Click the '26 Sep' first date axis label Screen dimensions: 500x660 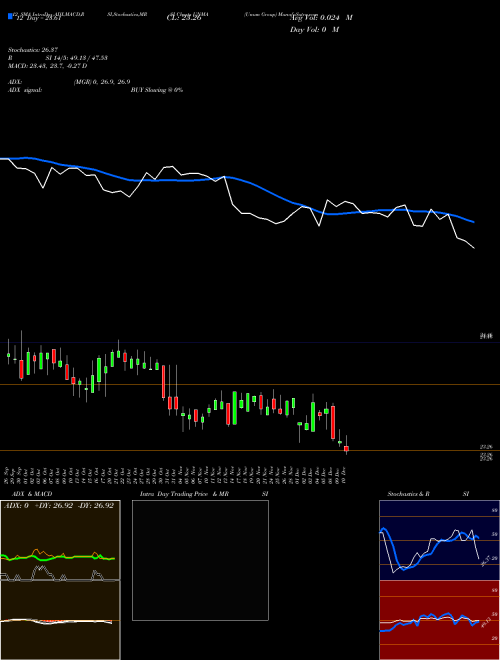click(8, 474)
